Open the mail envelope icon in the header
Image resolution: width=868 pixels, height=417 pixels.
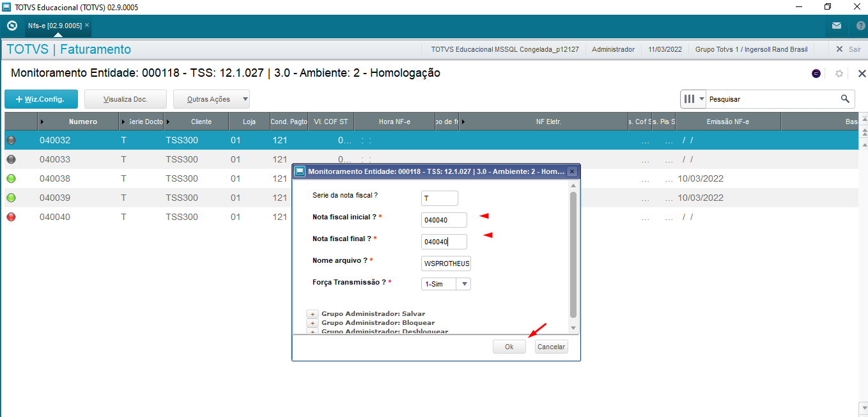pos(837,26)
